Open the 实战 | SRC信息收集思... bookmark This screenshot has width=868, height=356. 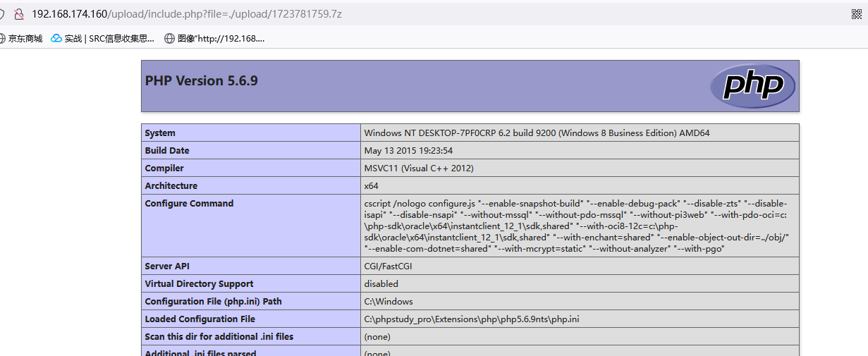[103, 39]
